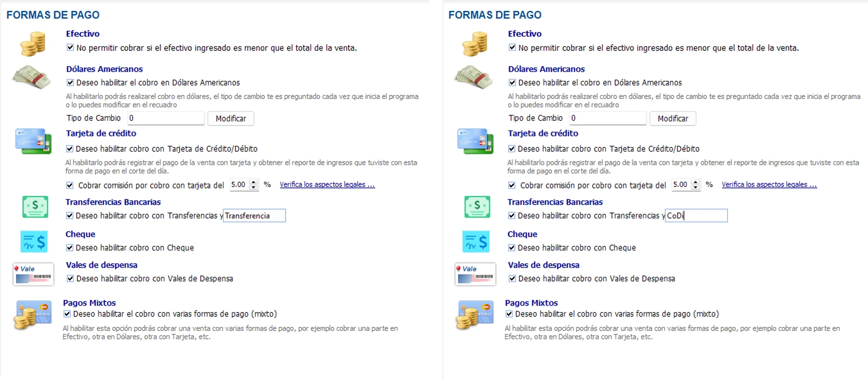Click the blue Cheque icon in right panel

[476, 242]
